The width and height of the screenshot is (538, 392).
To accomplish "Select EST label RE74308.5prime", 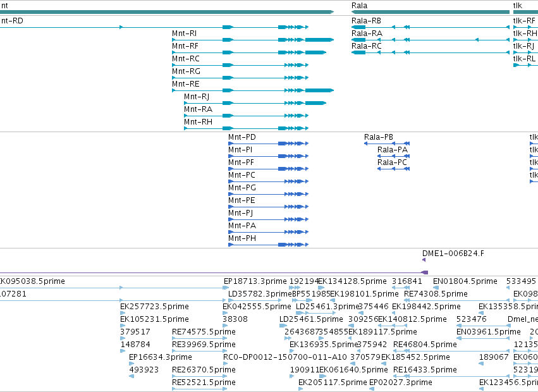I will [436, 294].
